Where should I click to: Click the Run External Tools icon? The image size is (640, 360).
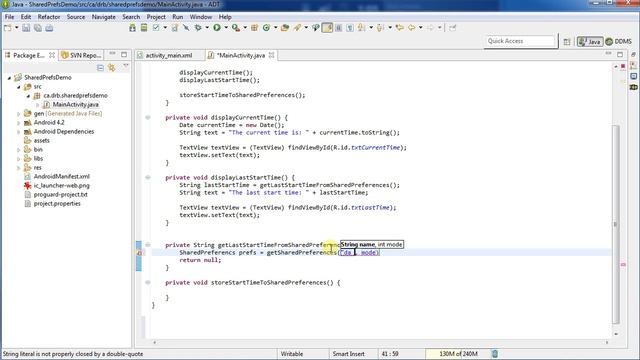[x=236, y=28]
